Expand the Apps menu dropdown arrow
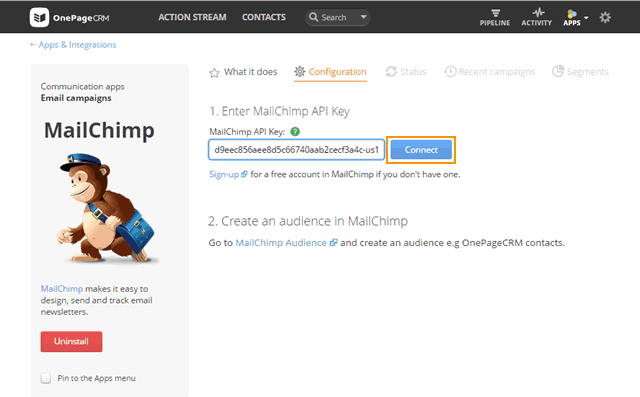 pyautogui.click(x=586, y=18)
